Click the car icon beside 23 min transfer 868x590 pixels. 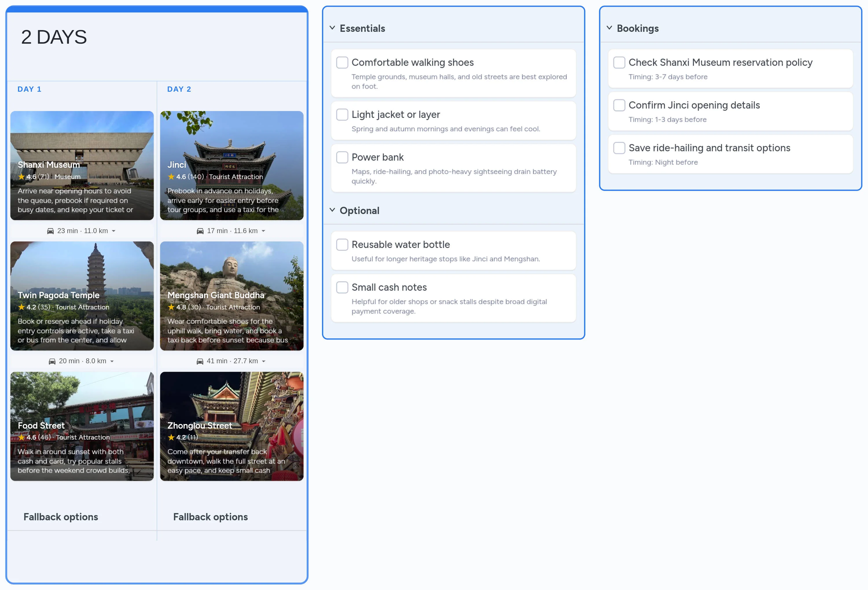(x=51, y=231)
